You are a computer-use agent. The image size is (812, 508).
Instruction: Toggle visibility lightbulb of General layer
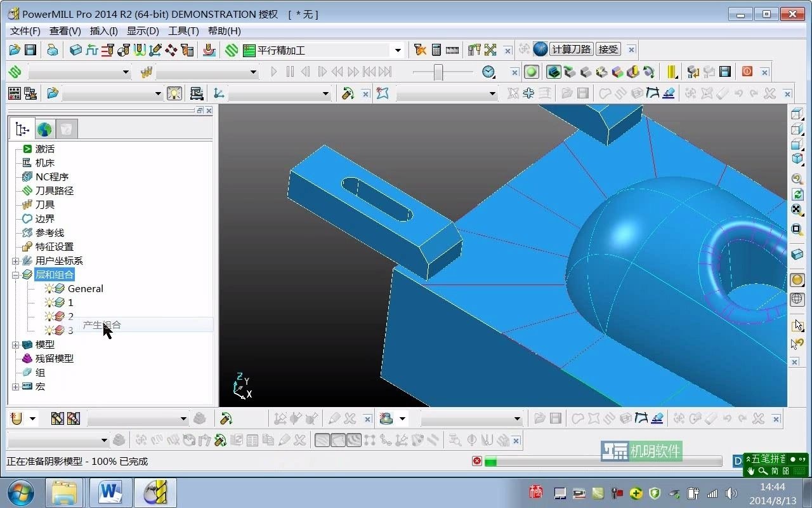[49, 288]
